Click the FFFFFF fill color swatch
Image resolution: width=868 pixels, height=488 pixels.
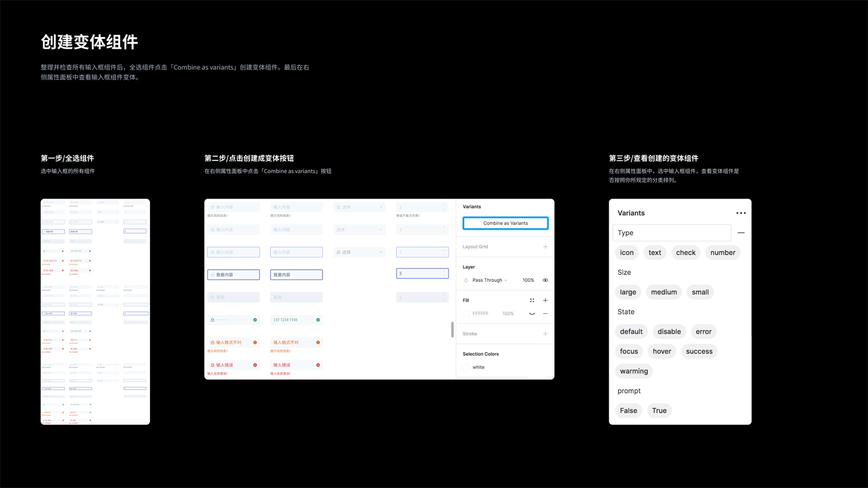466,313
